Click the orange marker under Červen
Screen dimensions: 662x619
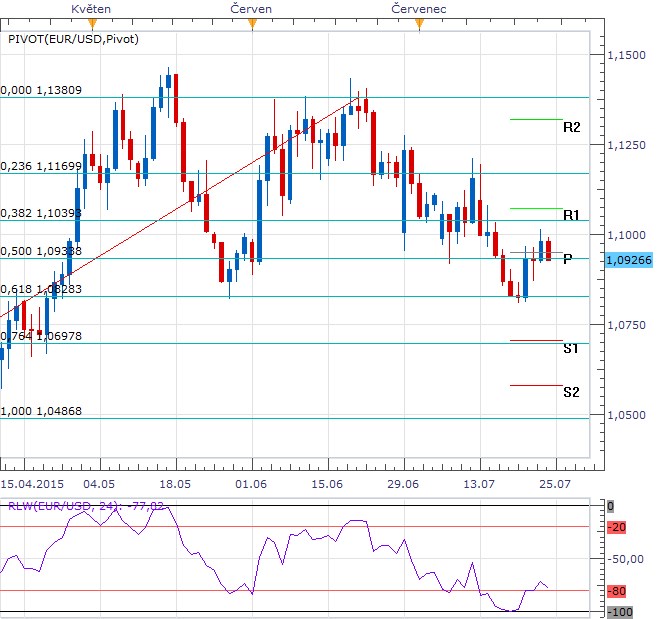click(x=252, y=23)
